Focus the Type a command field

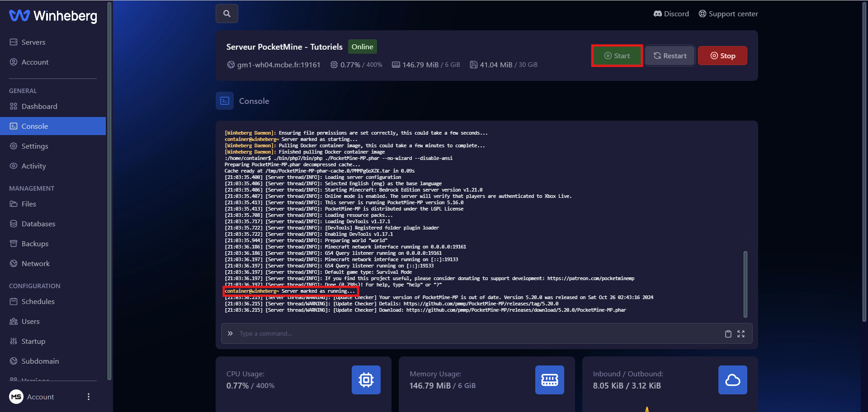475,334
